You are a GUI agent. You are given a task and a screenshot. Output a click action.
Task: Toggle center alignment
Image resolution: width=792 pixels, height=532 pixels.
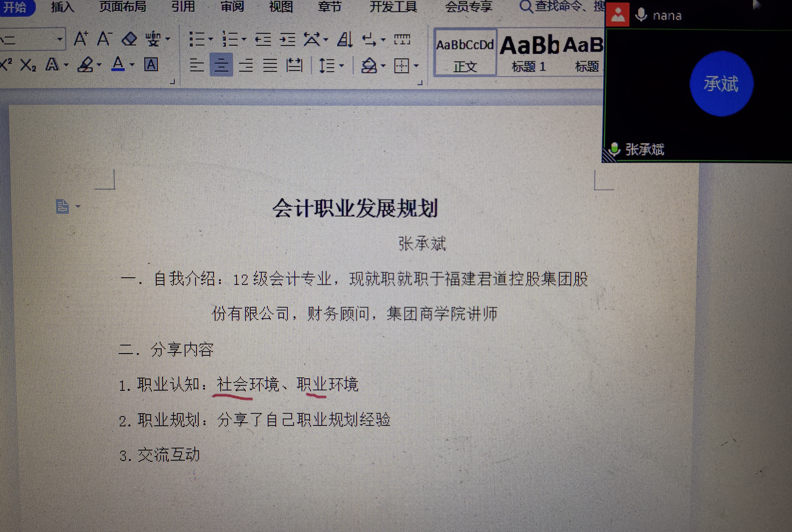tap(221, 65)
